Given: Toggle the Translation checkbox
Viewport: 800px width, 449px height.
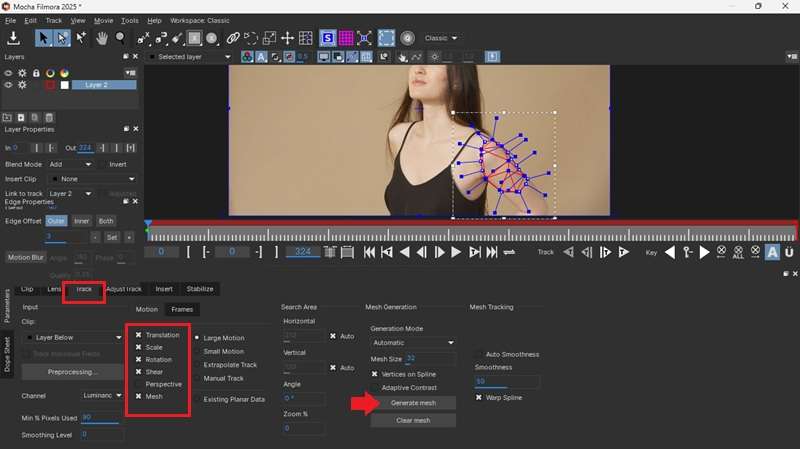Looking at the screenshot, I should pyautogui.click(x=138, y=335).
